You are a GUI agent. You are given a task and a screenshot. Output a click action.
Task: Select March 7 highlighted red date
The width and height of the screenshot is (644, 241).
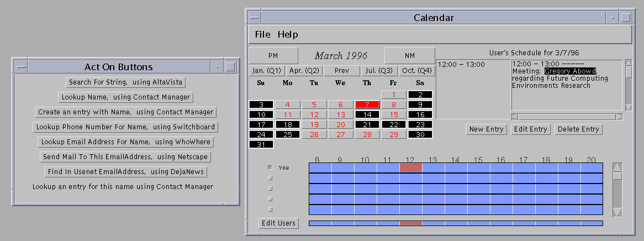(367, 104)
